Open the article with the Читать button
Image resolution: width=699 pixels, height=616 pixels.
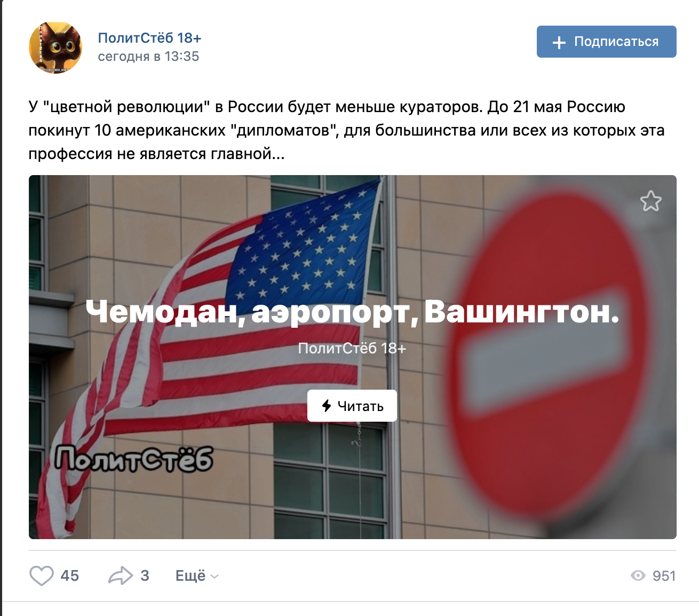(x=352, y=406)
